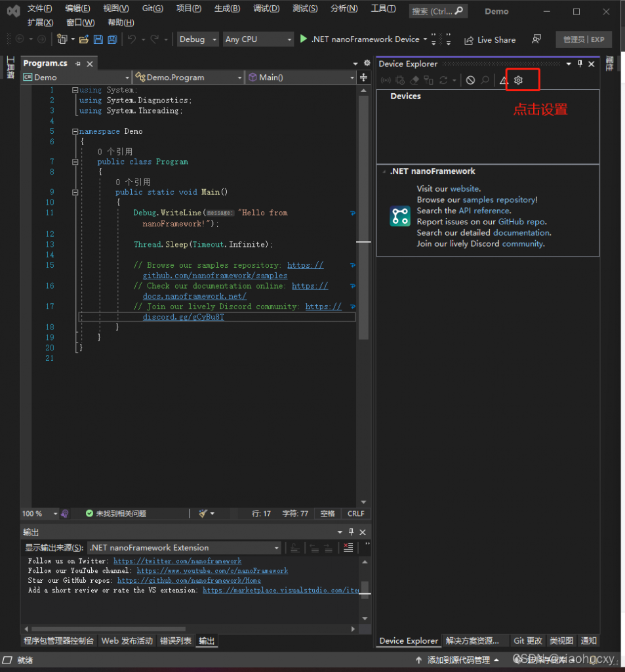Open the Main() member dropdown

302,77
